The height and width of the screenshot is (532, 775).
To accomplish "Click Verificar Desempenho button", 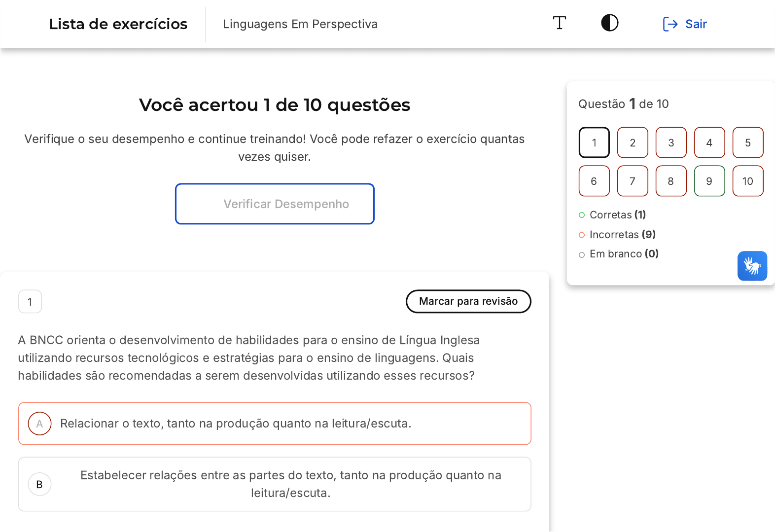I will 275,204.
